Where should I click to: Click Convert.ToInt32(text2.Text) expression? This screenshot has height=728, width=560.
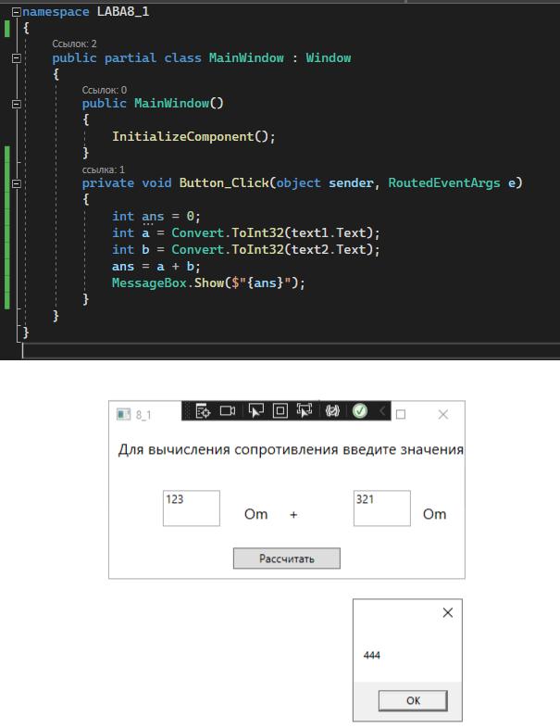coord(271,249)
